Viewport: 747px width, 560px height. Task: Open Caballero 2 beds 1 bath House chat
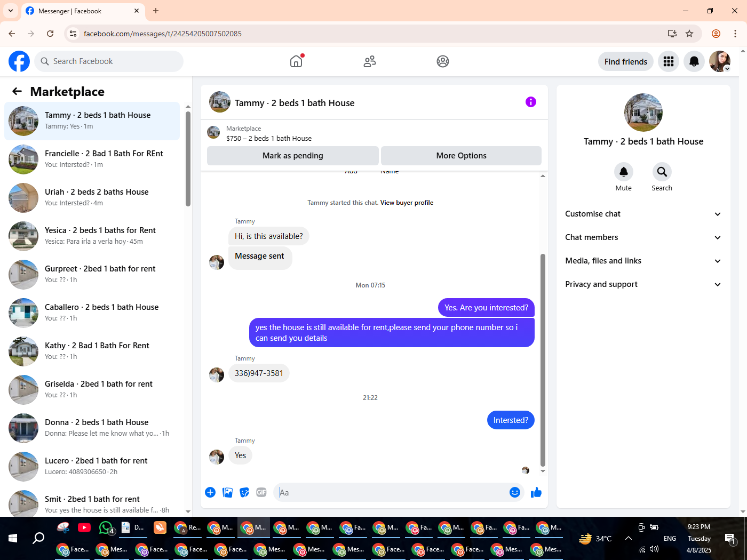[x=92, y=313]
